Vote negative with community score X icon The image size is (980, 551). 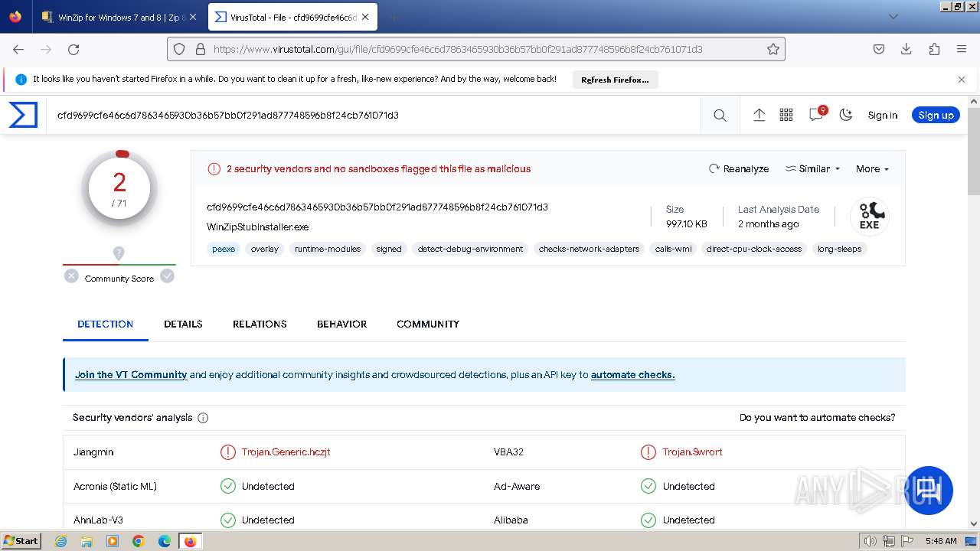(x=71, y=276)
